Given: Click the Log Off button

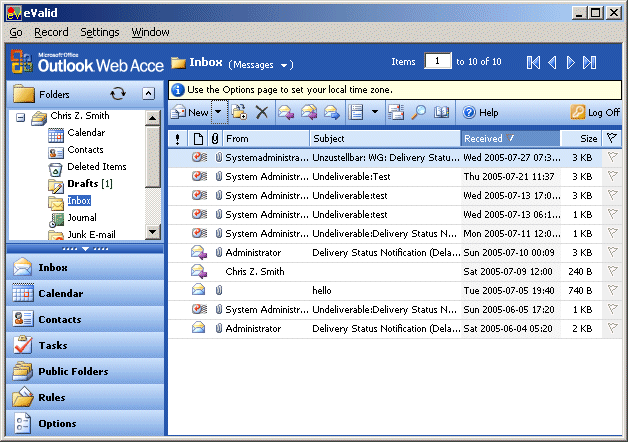Looking at the screenshot, I should [x=595, y=113].
